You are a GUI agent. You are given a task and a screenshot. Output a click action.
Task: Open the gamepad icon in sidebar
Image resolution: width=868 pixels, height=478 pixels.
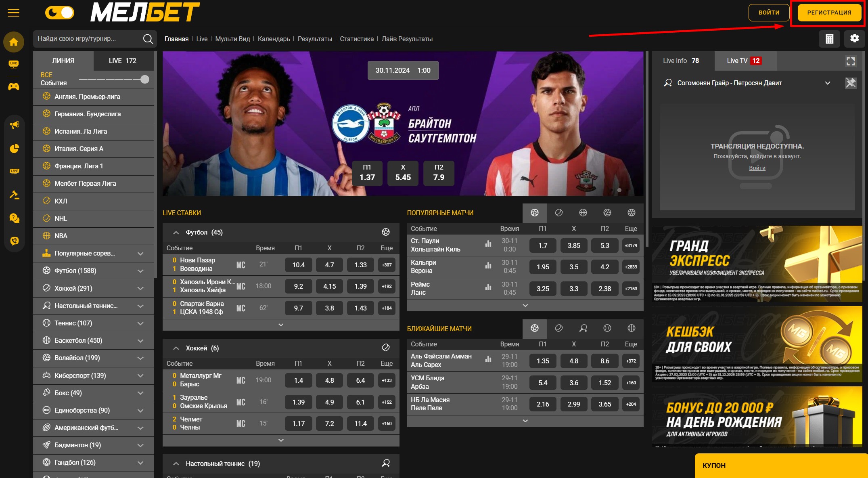[14, 86]
